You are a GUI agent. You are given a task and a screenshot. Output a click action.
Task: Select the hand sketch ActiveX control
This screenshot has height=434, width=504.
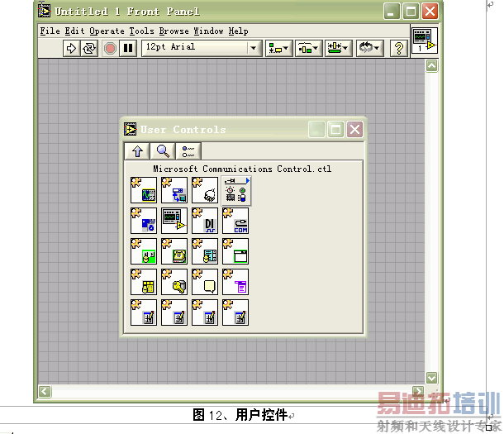205,190
